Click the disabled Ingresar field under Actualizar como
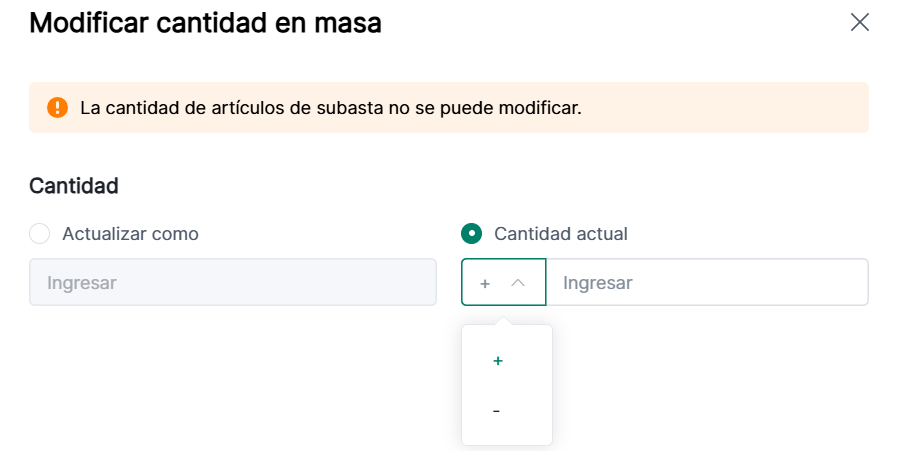Viewport: 907px width, 451px height. (232, 283)
